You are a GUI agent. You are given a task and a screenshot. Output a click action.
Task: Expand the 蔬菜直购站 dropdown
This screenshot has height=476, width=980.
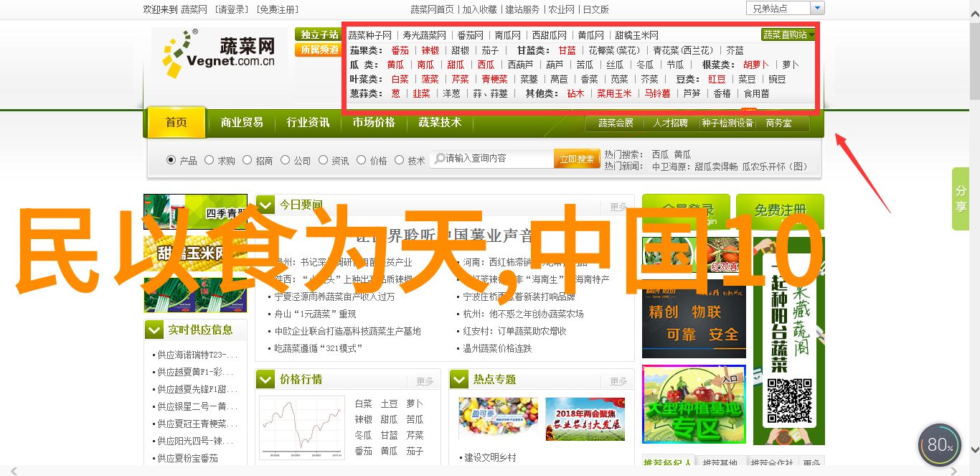point(788,34)
